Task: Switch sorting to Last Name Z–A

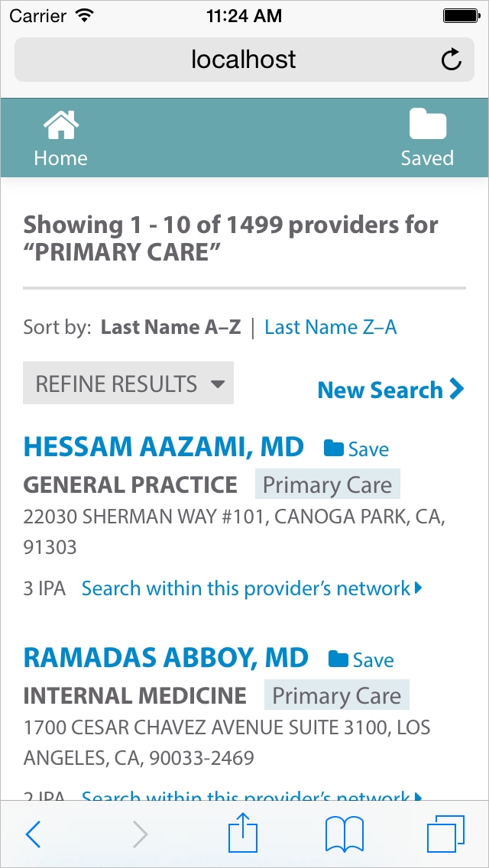Action: point(330,326)
